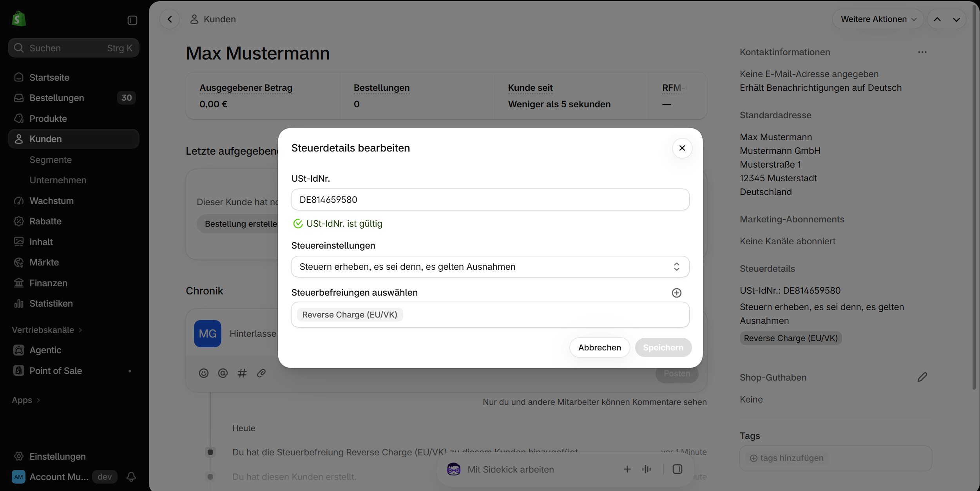Go to next customer arrow
The height and width of the screenshot is (491, 980).
pyautogui.click(x=956, y=19)
